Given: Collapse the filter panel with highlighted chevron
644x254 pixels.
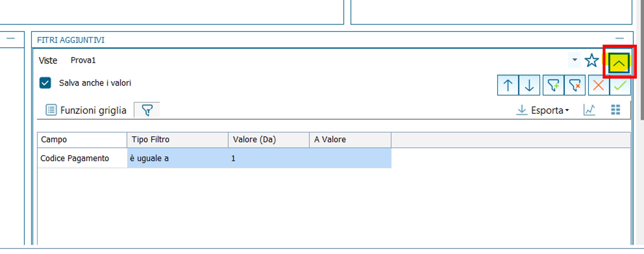Looking at the screenshot, I should coord(619,63).
